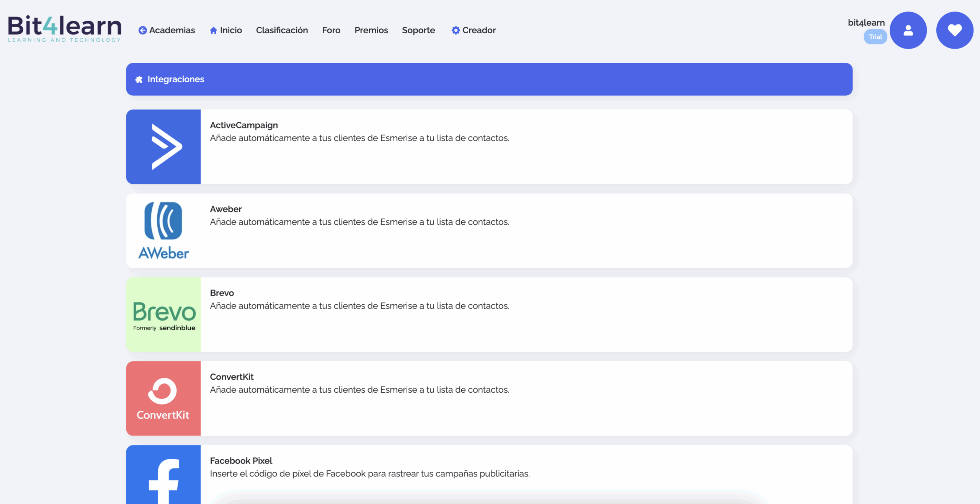Click the ActiveCampaign logo thumbnail
This screenshot has width=980, height=504.
pos(163,147)
